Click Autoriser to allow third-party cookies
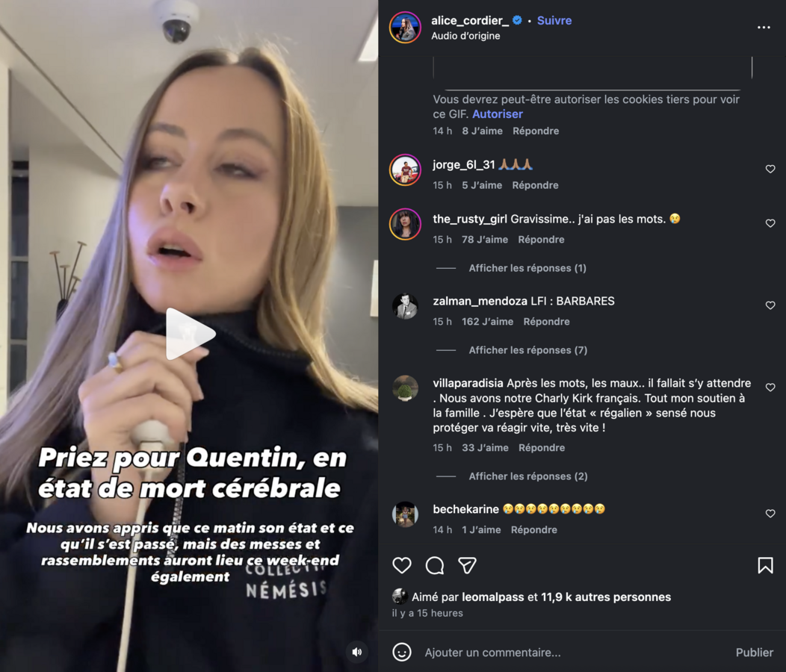This screenshot has width=786, height=672. [498, 113]
